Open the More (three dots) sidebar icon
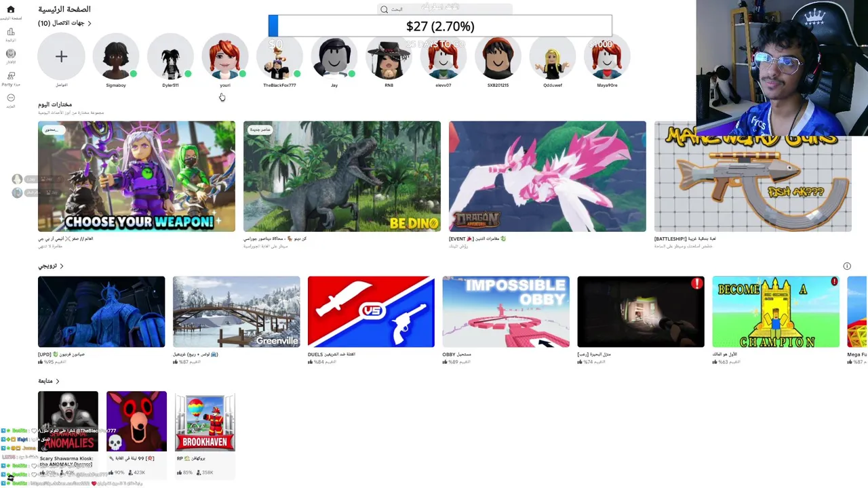This screenshot has height=488, width=868. click(10, 98)
